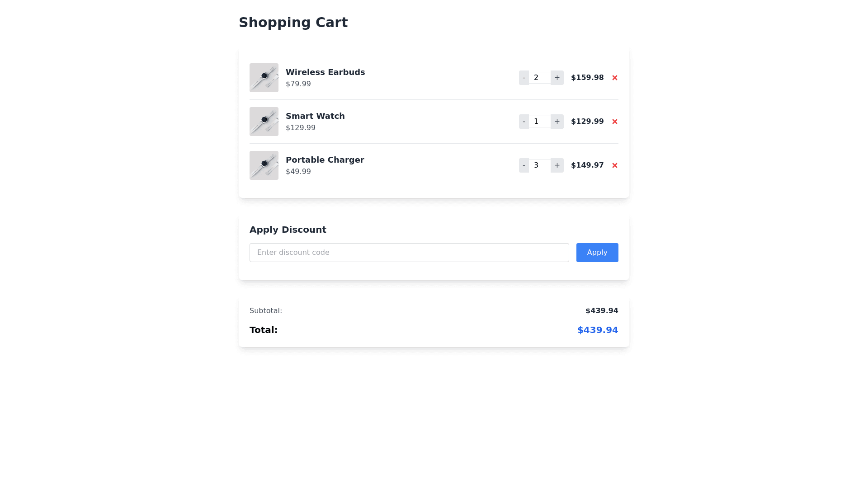Image resolution: width=868 pixels, height=488 pixels.
Task: Delete Portable Charger using red X
Action: click(x=614, y=165)
